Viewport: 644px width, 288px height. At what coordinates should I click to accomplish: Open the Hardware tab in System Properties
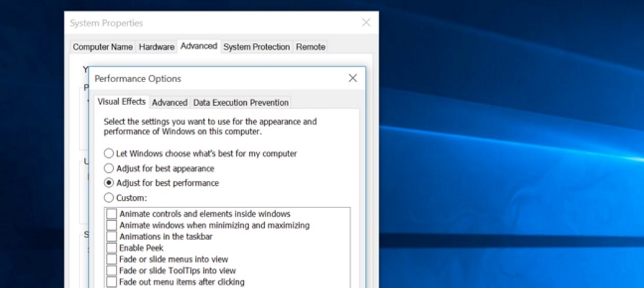click(x=156, y=47)
